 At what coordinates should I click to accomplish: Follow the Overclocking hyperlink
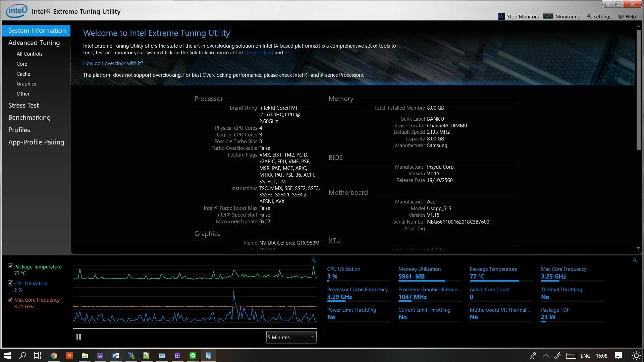(259, 53)
